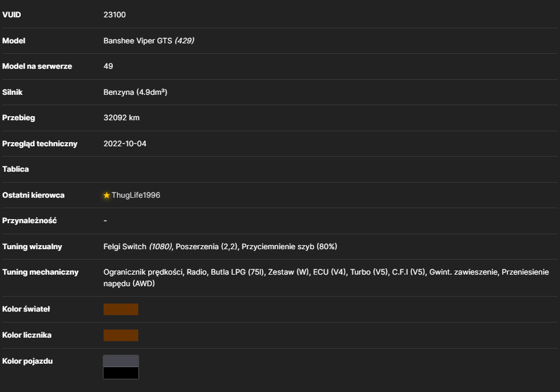Open ThugLife1996 driver profile link
The width and height of the screenshot is (560, 392).
coord(136,195)
